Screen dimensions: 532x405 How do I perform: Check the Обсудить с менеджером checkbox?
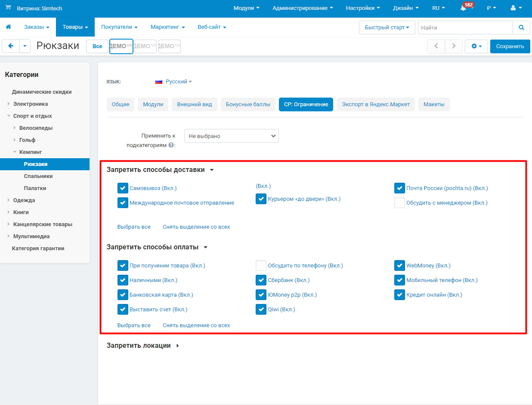(400, 203)
